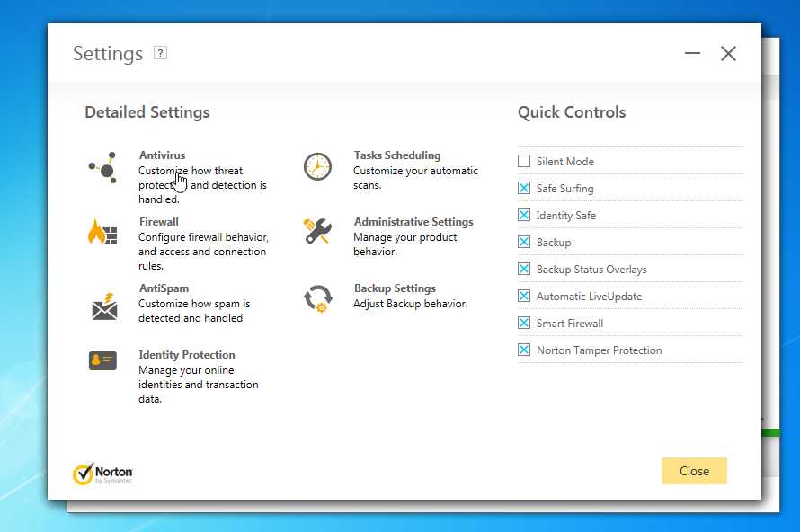Select the Identity Protection card icon

pos(103,360)
